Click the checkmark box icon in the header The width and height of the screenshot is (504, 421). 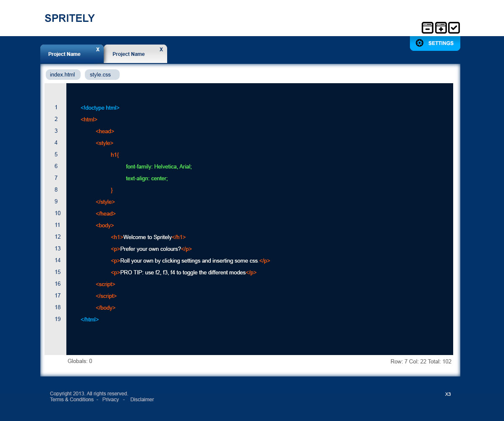(454, 28)
